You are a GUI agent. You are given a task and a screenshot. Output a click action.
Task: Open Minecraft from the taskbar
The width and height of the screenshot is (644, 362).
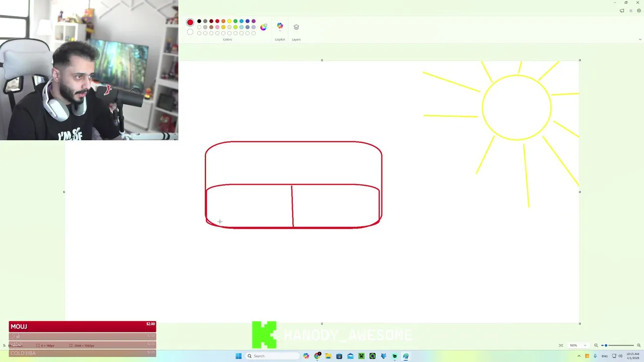(x=361, y=356)
